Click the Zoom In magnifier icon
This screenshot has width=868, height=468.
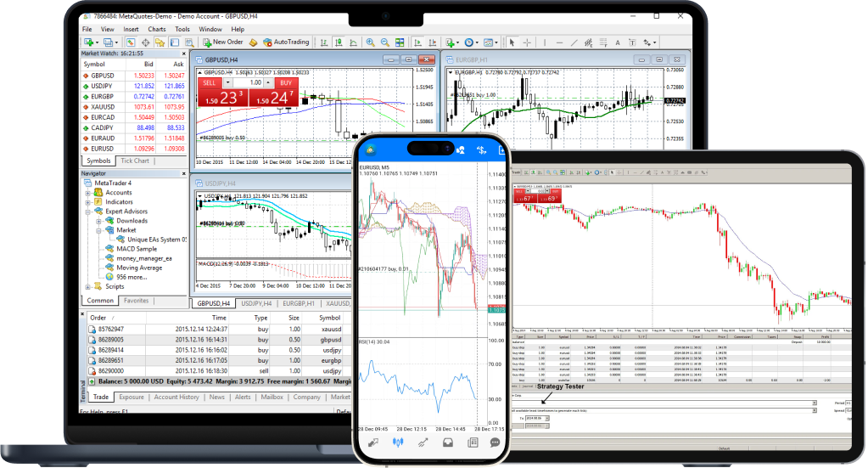370,42
